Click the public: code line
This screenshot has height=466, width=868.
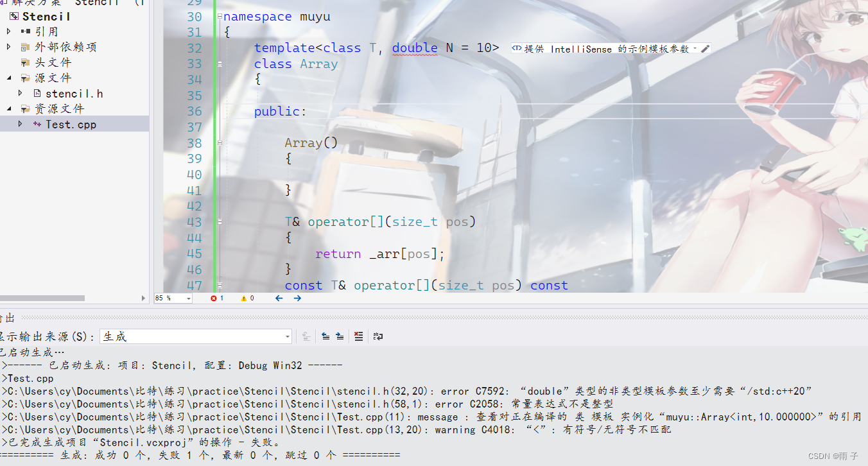281,112
